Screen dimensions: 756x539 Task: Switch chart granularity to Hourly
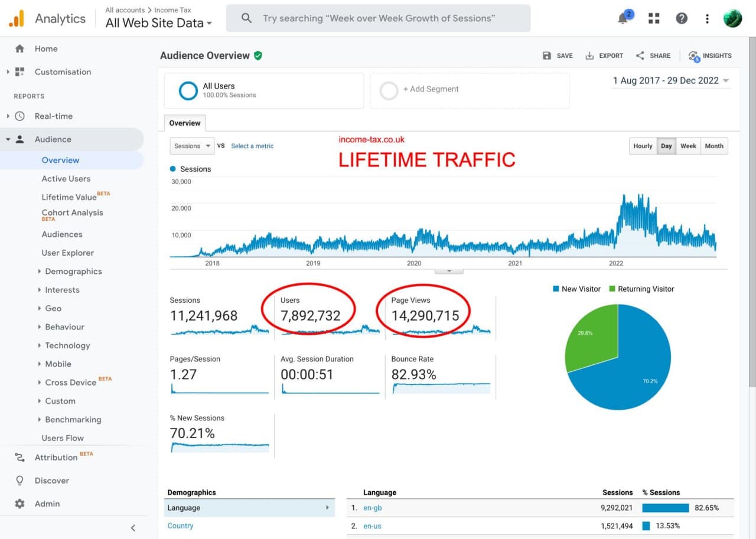pyautogui.click(x=643, y=146)
